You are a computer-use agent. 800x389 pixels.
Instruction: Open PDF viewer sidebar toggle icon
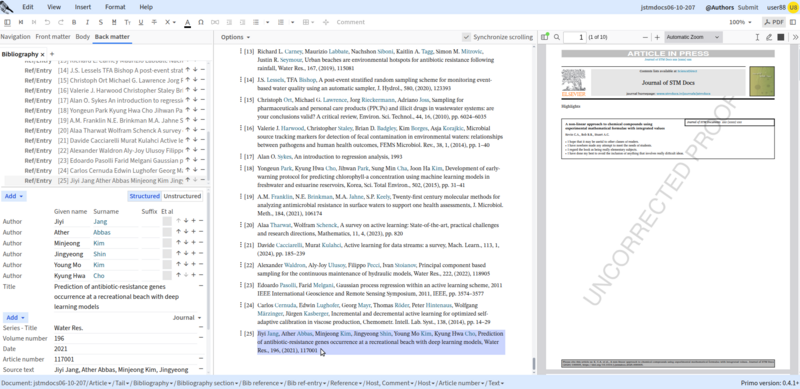pyautogui.click(x=545, y=37)
